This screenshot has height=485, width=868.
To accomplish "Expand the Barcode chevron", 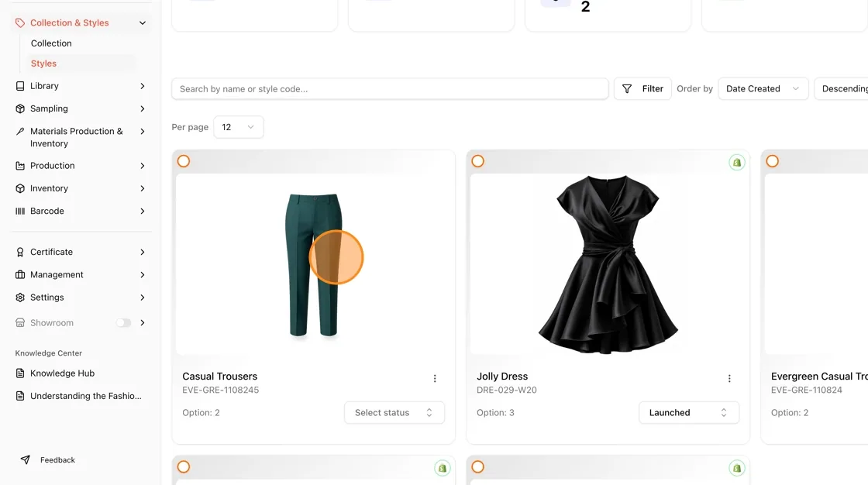I will point(143,211).
